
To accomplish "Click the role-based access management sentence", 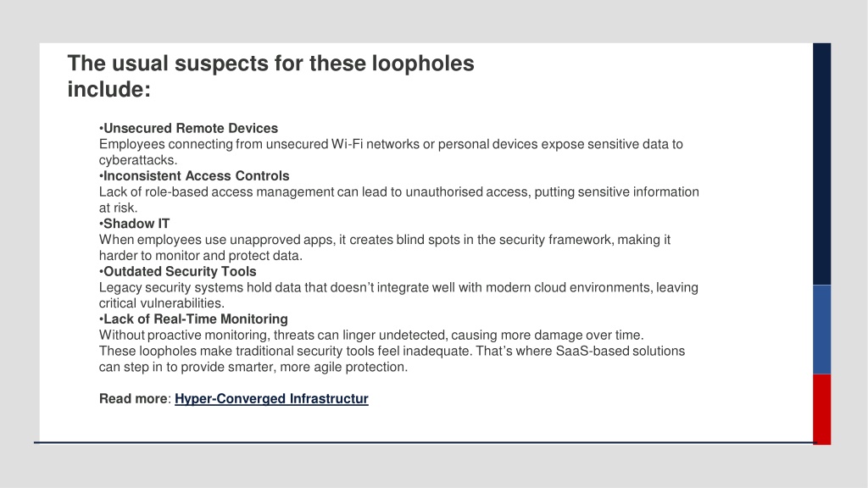I will 399,200.
